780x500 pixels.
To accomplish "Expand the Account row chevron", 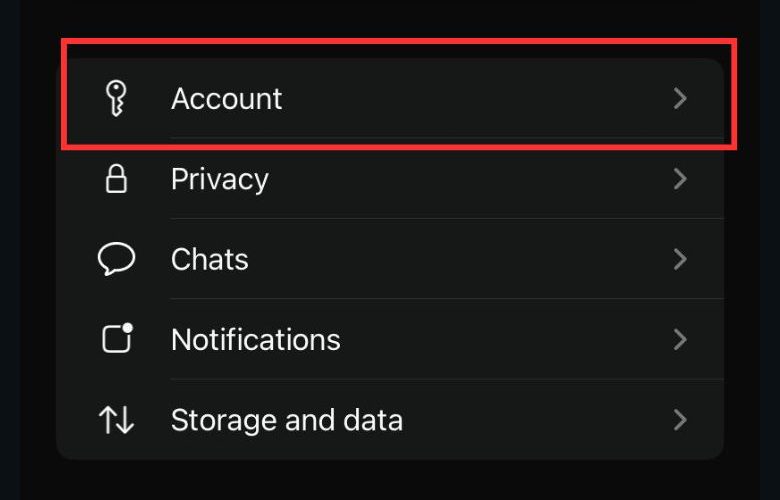I will click(680, 98).
